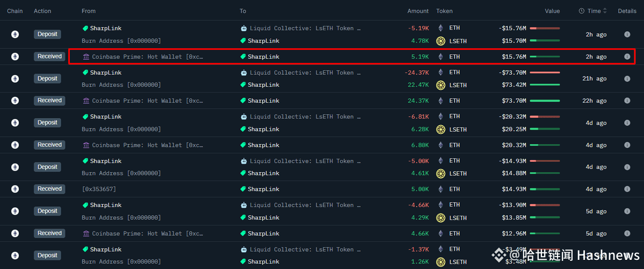This screenshot has width=644, height=269.
Task: Click Liquid Collective robot icon in -5.00K row
Action: [244, 161]
